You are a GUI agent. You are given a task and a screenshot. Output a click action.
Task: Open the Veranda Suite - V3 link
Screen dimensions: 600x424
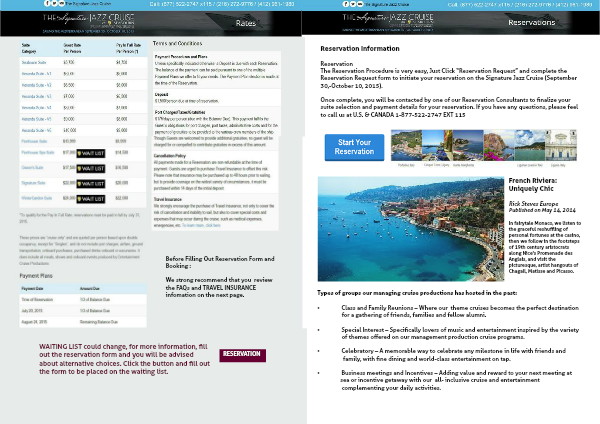(36, 96)
